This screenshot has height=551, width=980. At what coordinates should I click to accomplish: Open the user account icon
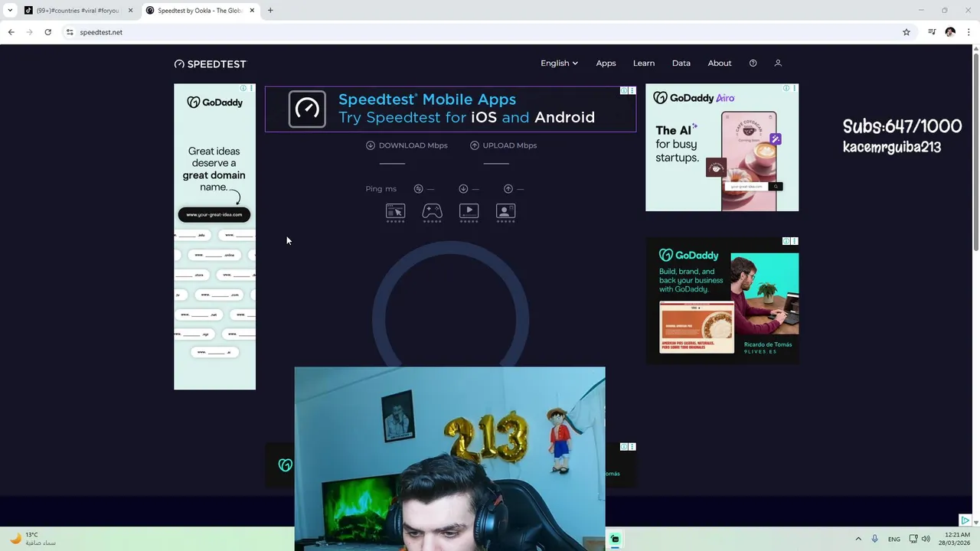tap(778, 64)
